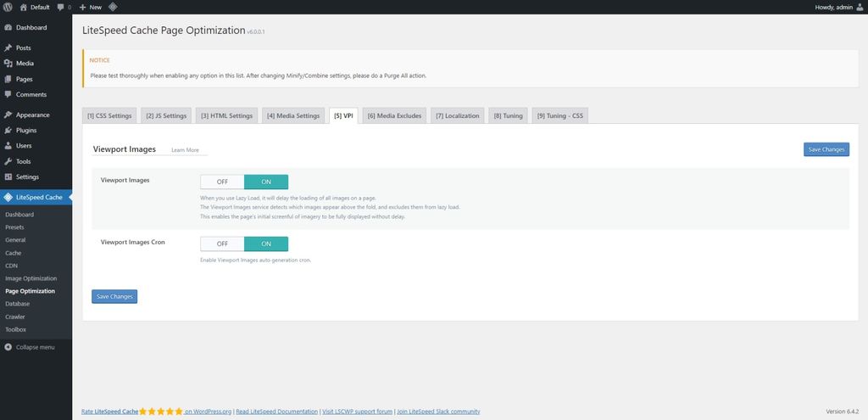Screen dimensions: 868x420
Task: Click Howdy, admin account menu
Action: [x=838, y=7]
